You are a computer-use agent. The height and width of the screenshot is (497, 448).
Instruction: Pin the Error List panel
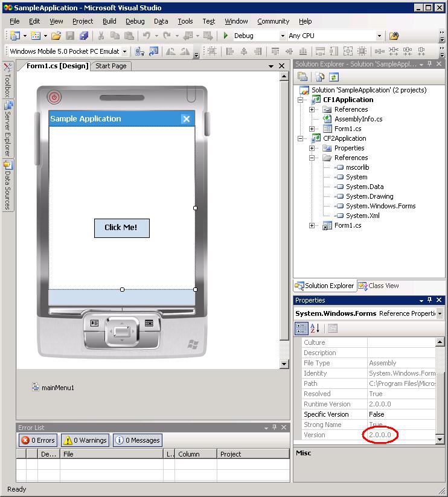pos(274,428)
